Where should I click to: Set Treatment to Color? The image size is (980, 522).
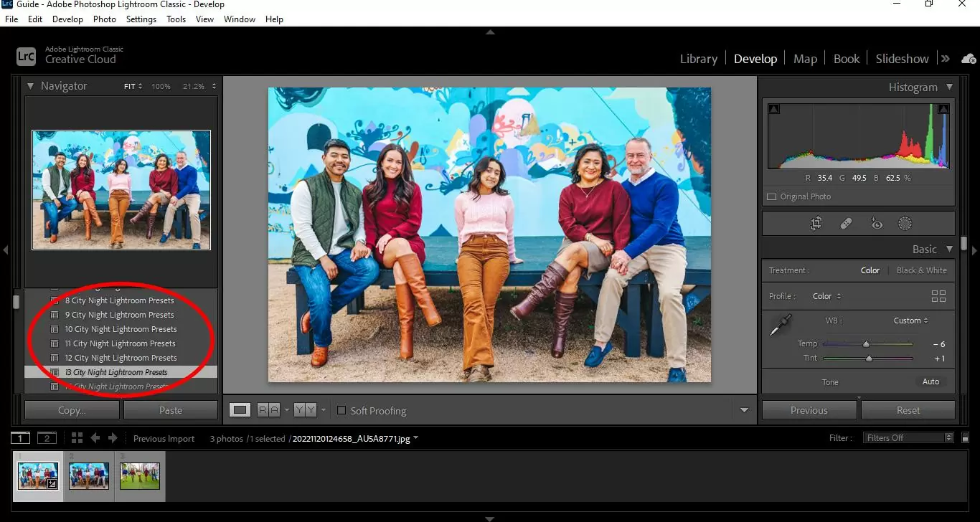(870, 270)
